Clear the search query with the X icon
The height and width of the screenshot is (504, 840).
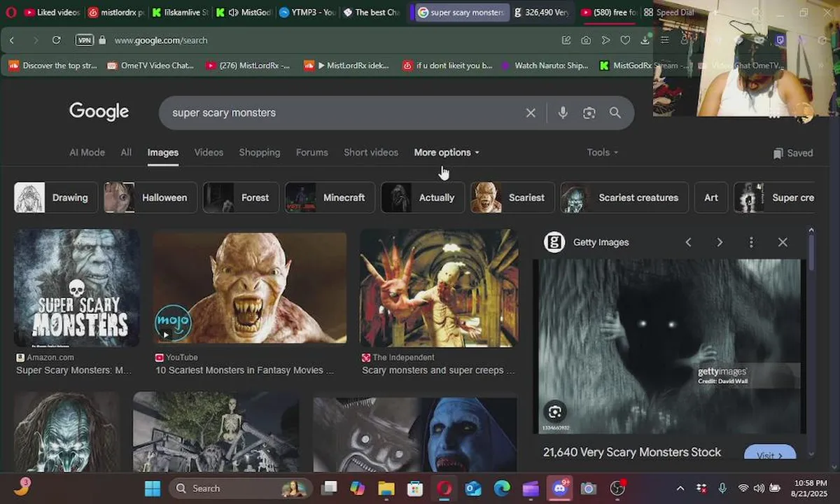point(531,113)
